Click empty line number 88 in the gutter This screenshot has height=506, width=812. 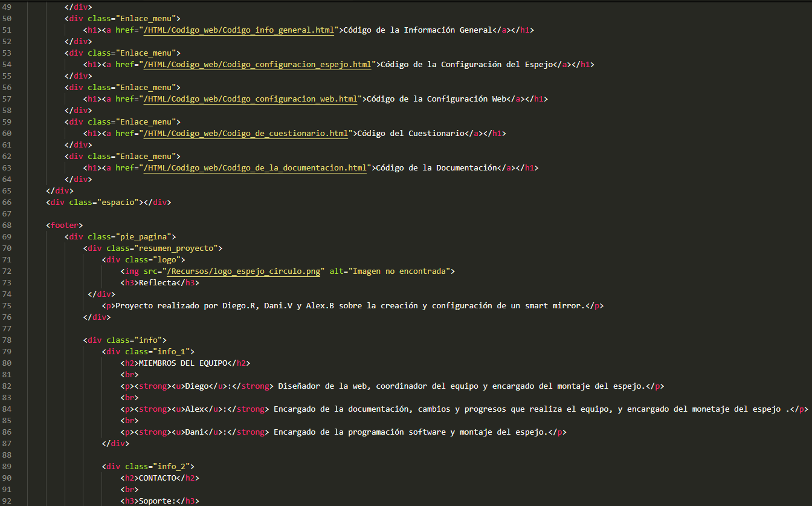pos(7,455)
